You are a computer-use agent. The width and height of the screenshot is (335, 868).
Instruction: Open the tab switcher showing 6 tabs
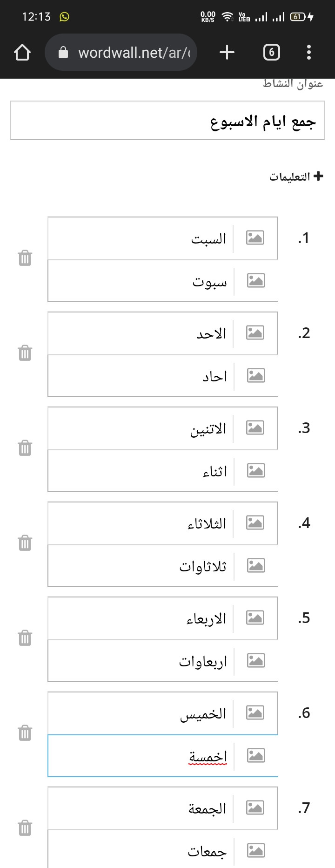point(272,52)
